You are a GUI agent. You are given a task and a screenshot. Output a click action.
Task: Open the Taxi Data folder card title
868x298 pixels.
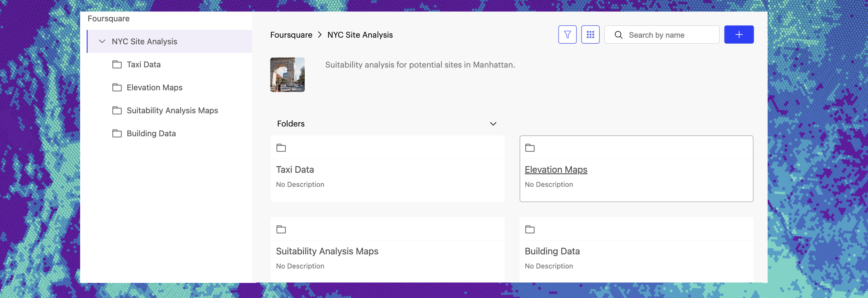tap(295, 170)
